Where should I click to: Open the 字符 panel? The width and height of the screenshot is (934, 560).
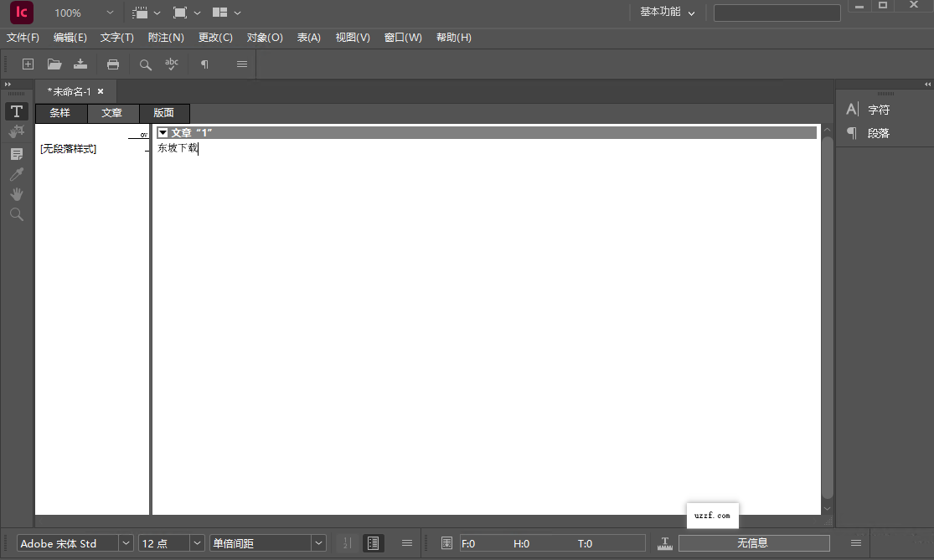pyautogui.click(x=880, y=109)
